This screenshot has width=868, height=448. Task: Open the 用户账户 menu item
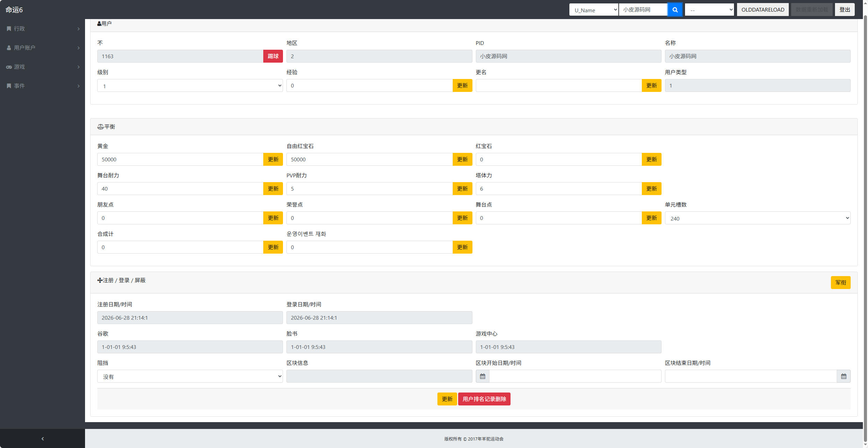pos(43,48)
